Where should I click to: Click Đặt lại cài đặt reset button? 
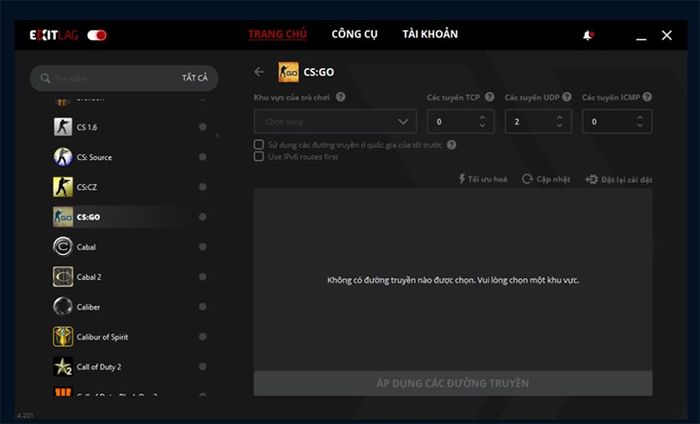tap(619, 179)
